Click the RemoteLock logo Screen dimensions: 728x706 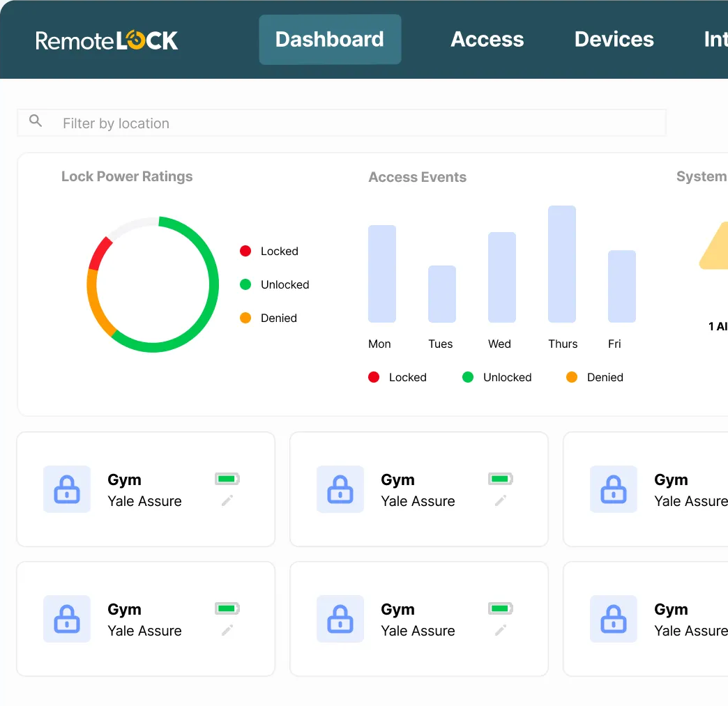[x=106, y=40]
